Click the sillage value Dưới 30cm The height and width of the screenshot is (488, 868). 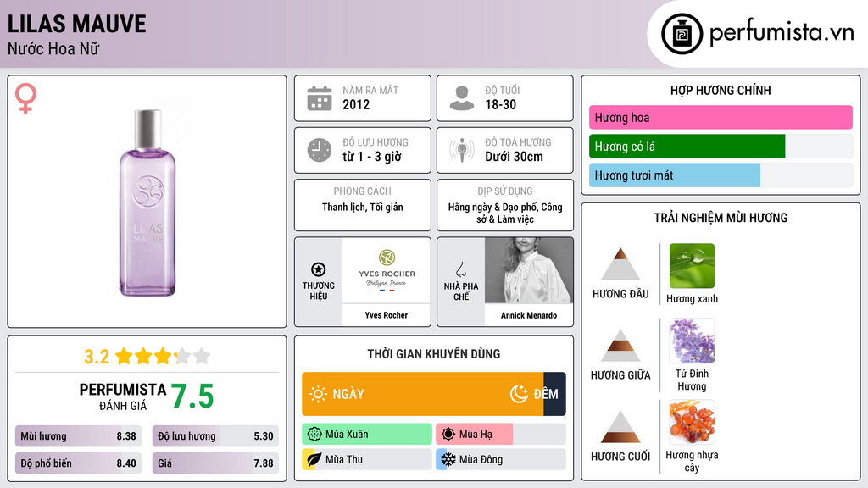[x=514, y=157]
